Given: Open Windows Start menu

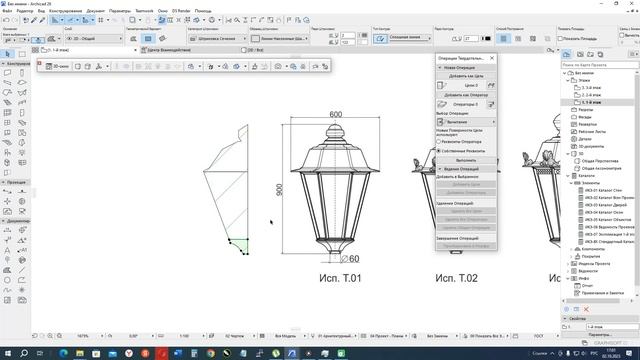Looking at the screenshot, I should coord(8,353).
